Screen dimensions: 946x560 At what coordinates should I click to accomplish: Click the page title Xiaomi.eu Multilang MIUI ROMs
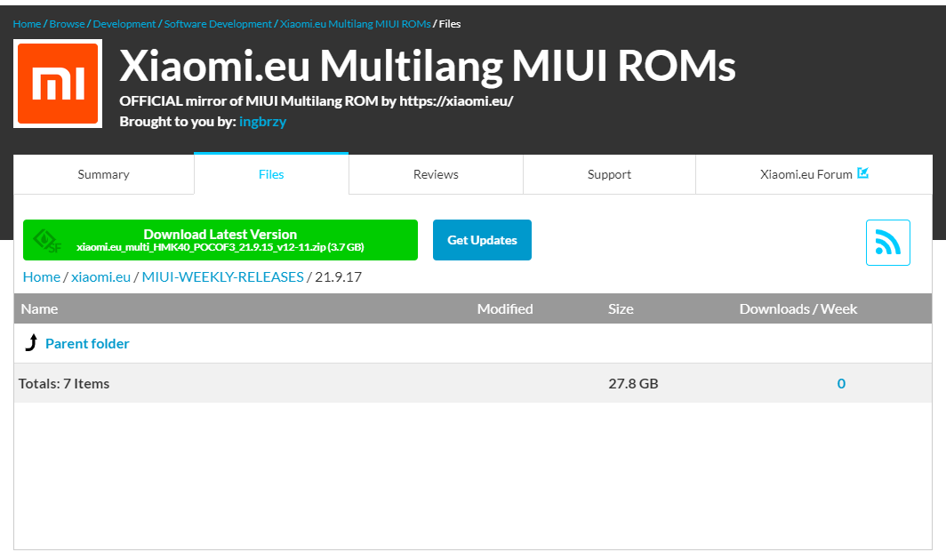point(427,65)
